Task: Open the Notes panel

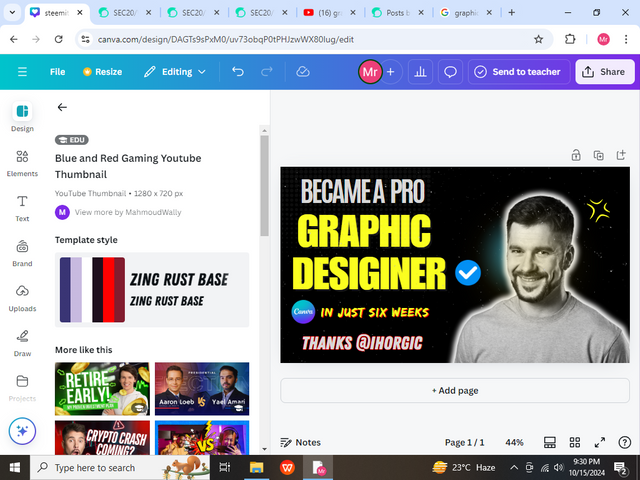Action: (300, 442)
